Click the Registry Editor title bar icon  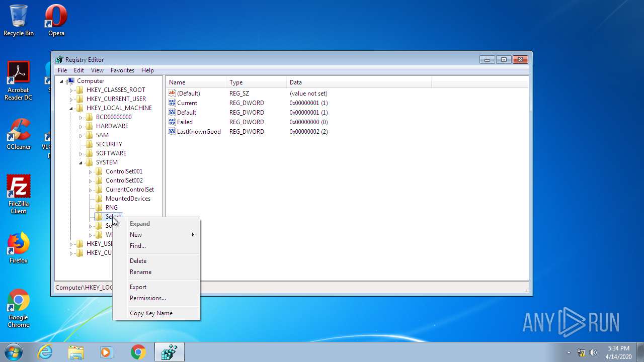pos(59,60)
